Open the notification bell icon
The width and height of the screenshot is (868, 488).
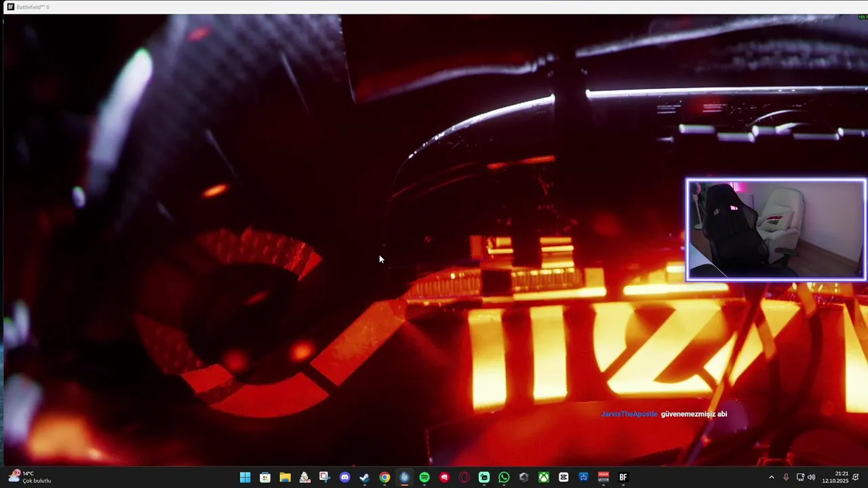click(856, 477)
